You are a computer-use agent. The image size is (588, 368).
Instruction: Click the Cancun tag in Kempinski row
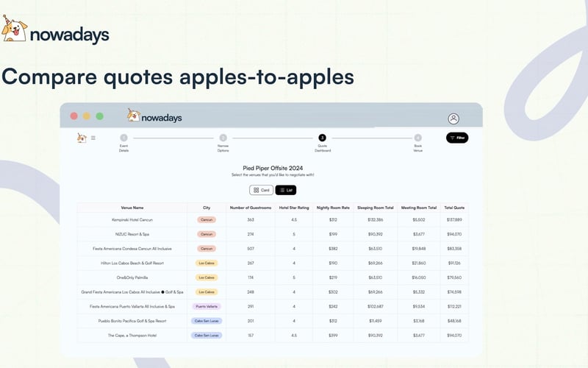pyautogui.click(x=207, y=219)
